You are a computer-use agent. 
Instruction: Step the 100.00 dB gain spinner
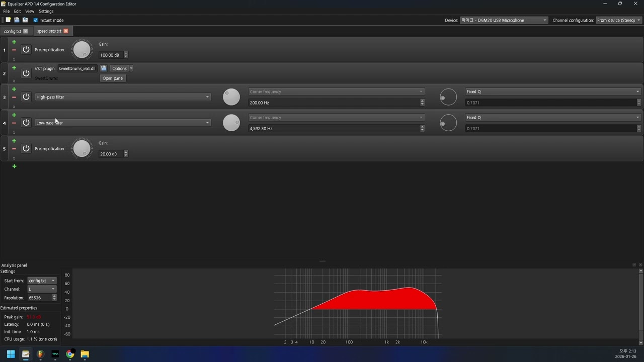[x=126, y=55]
